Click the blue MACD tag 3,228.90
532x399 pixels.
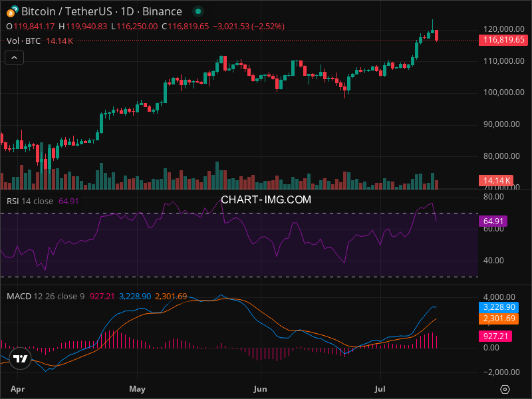(499, 307)
